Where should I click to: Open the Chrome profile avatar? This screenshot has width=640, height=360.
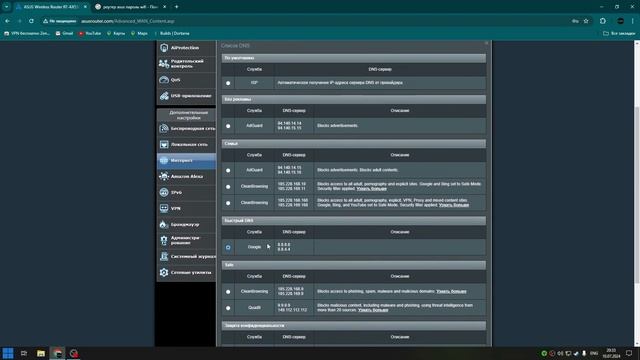coord(620,21)
